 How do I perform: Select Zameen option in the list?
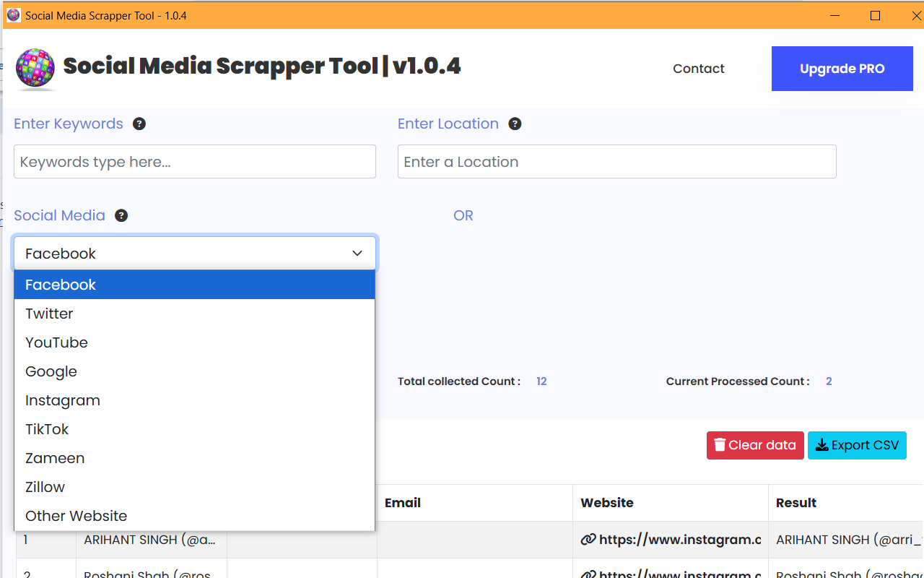[195, 458]
